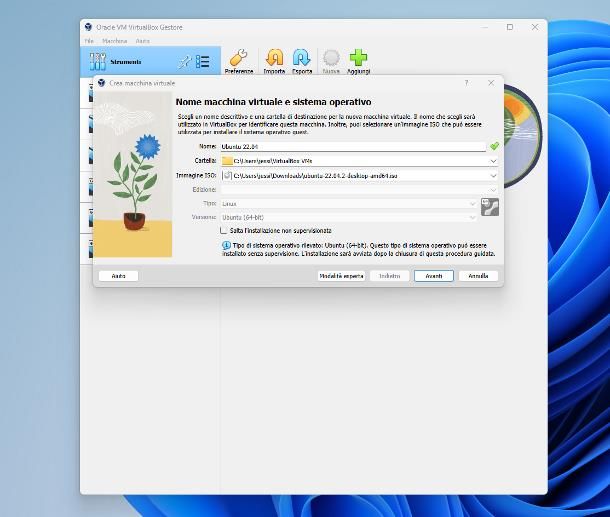Maximize the VirtualBox Gestore window
This screenshot has width=610, height=517.
coord(510,27)
